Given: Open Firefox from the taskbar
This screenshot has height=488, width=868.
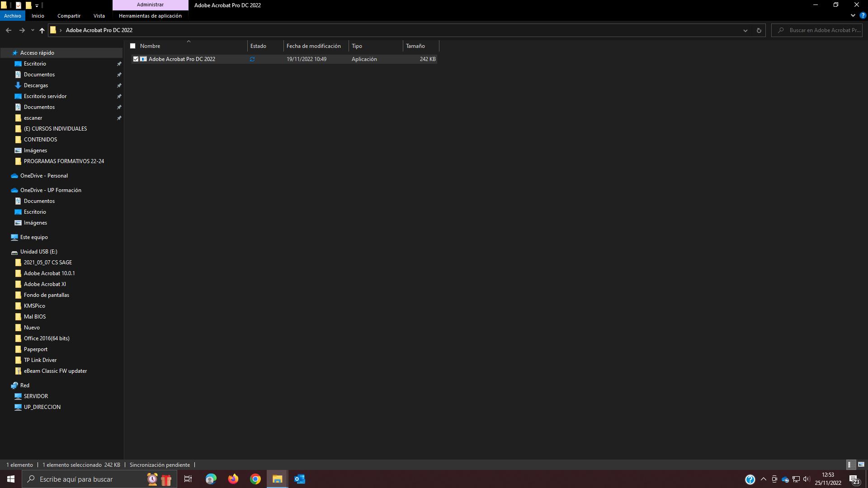Looking at the screenshot, I should (x=233, y=479).
